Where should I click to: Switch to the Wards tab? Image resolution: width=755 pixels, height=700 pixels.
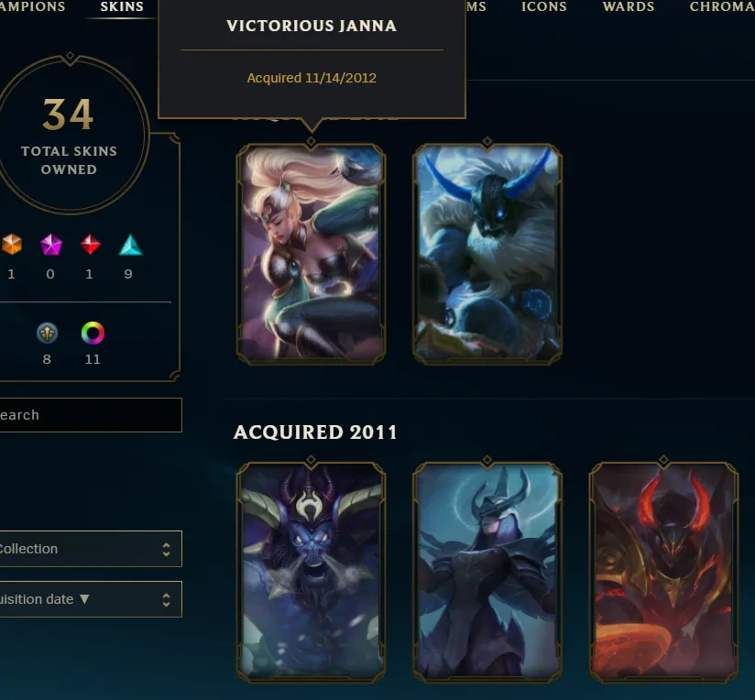(x=629, y=6)
